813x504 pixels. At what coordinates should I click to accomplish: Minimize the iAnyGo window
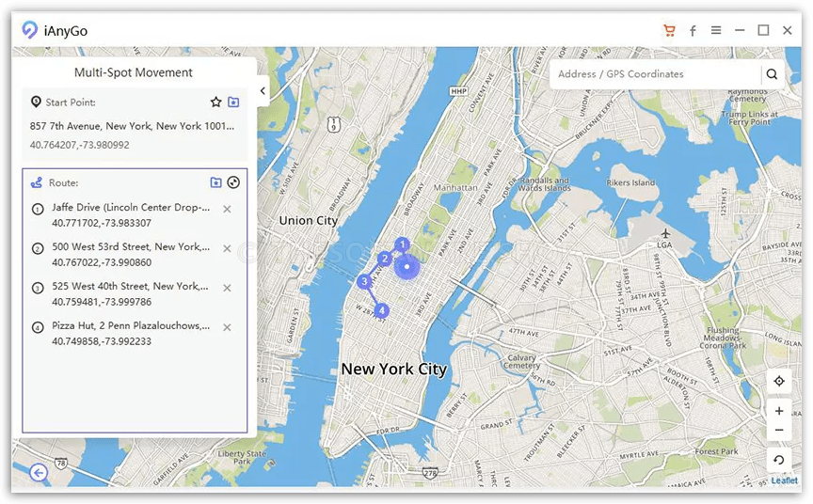740,31
